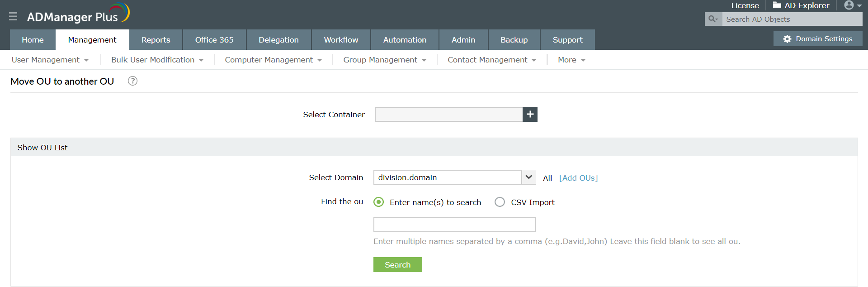Image resolution: width=868 pixels, height=287 pixels.
Task: Click the ADManager Plus logo
Action: pyautogui.click(x=78, y=14)
